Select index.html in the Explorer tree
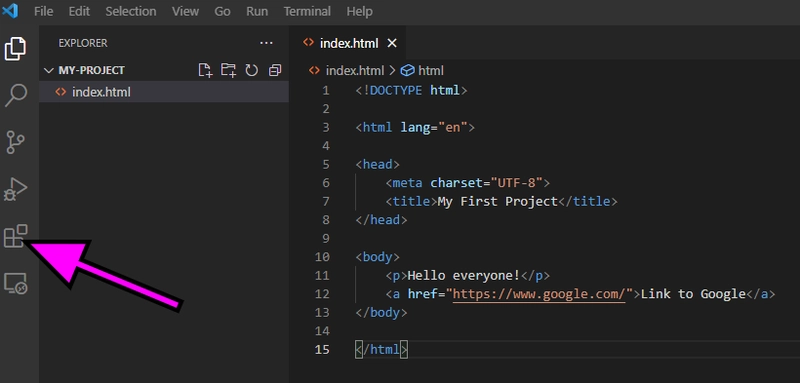Screen dimensions: 800x383 point(164,92)
